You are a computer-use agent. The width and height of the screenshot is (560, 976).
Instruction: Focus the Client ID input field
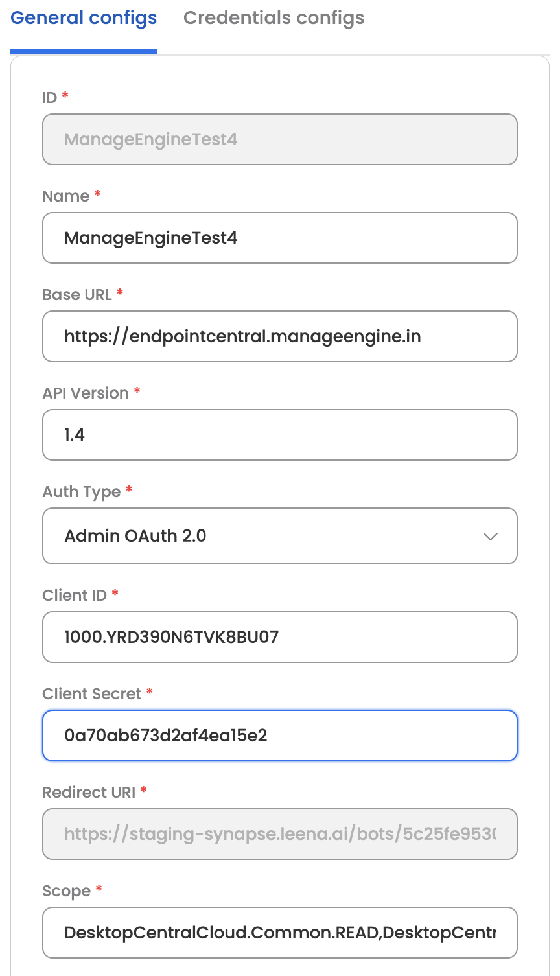tap(280, 637)
